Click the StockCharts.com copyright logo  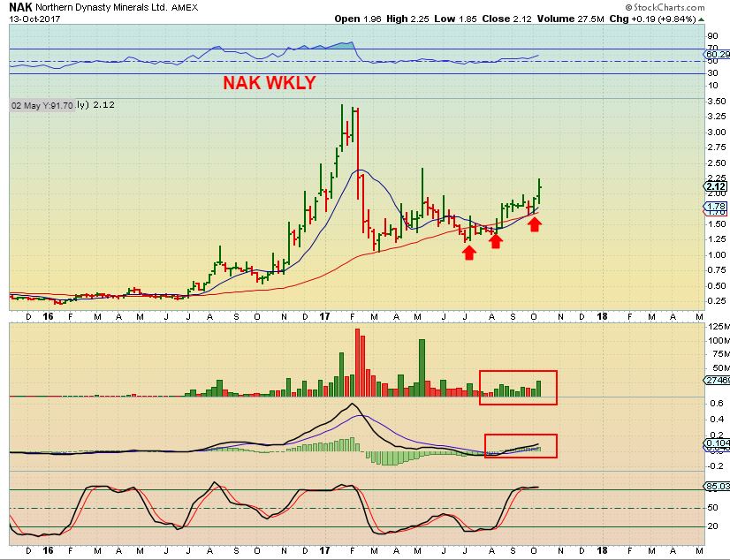665,7
